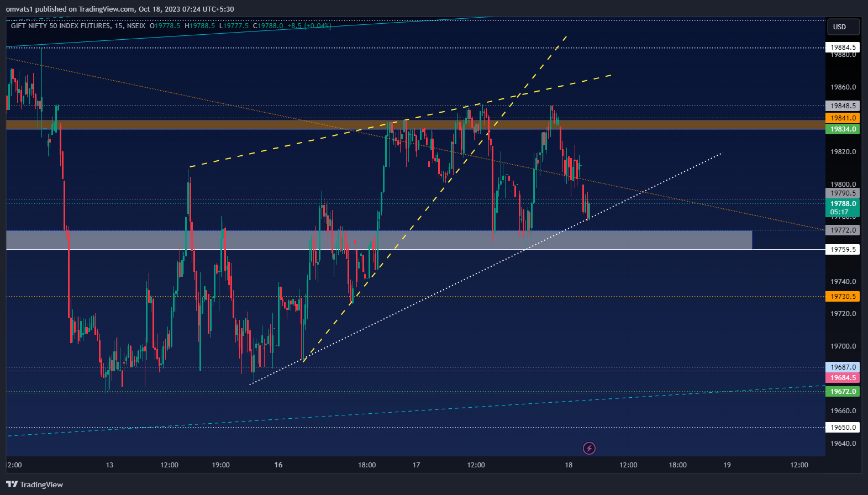Click the purple lightning bolt event icon
868x495 pixels.
pyautogui.click(x=589, y=448)
